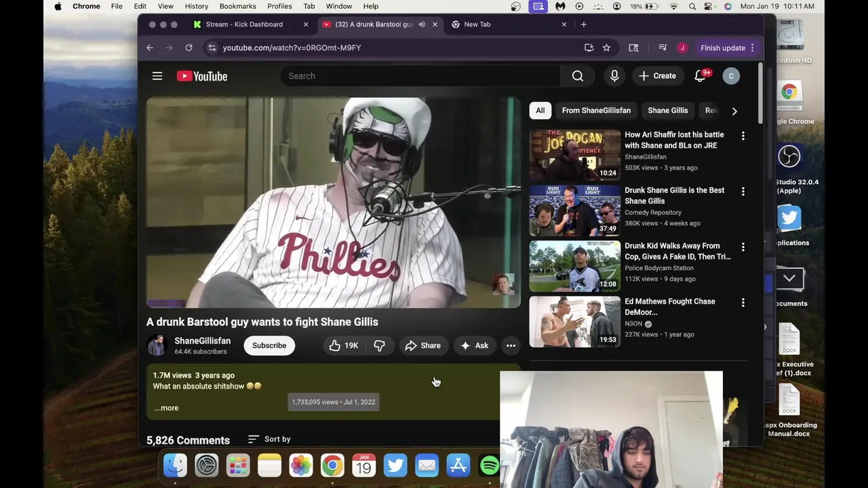The image size is (868, 488).
Task: Expand the description with ...more
Action: 166,408
